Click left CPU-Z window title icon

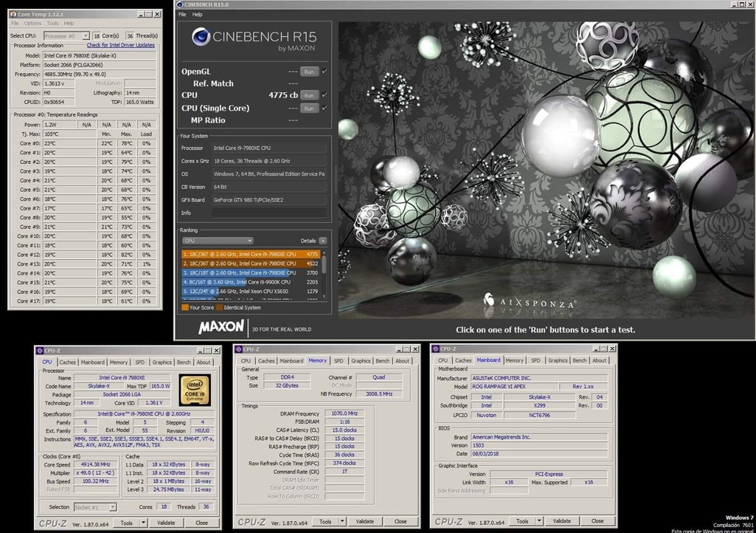tap(40, 350)
